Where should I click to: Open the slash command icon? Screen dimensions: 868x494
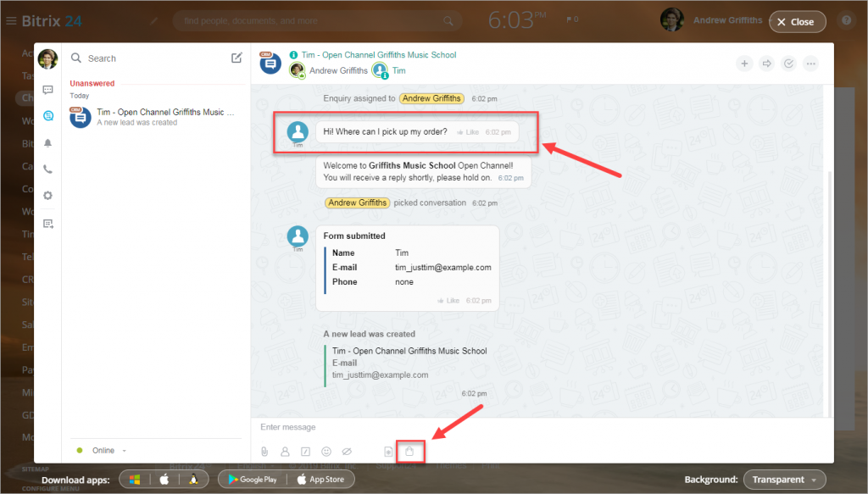coord(305,452)
